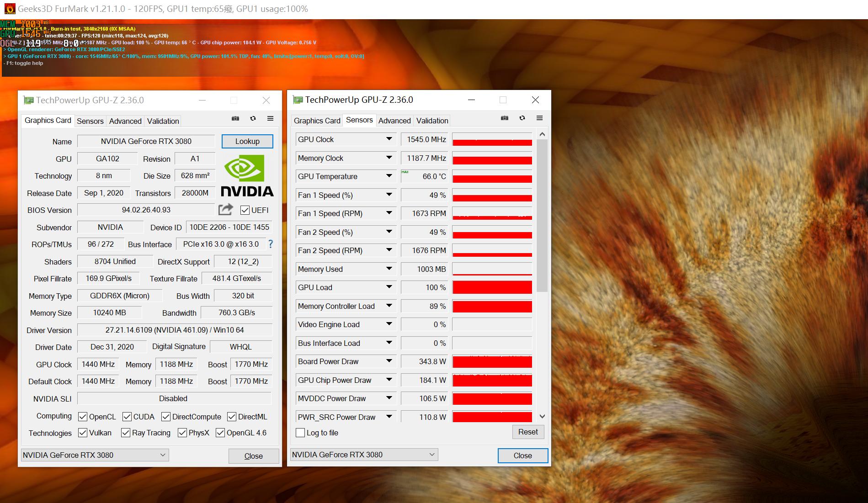Switch to Validation tab in Sensors GPU-Z window
This screenshot has width=868, height=503.
[x=432, y=121]
